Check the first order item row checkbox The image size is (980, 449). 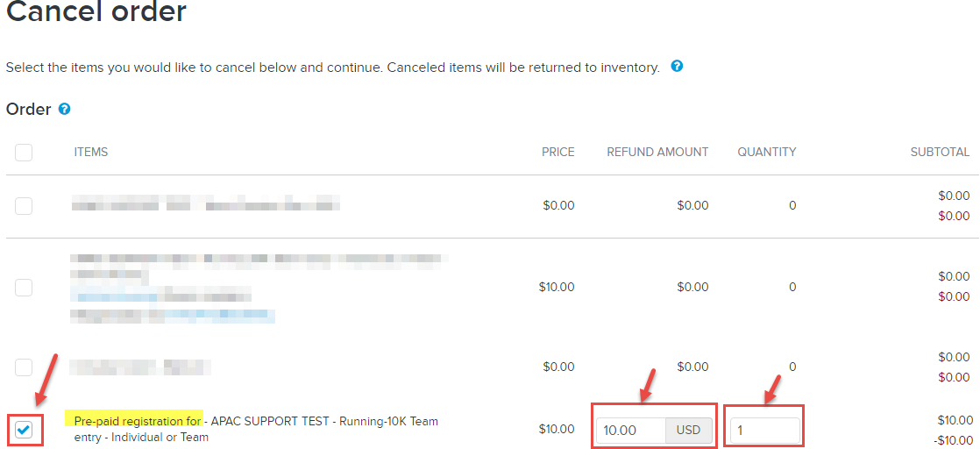(x=24, y=206)
